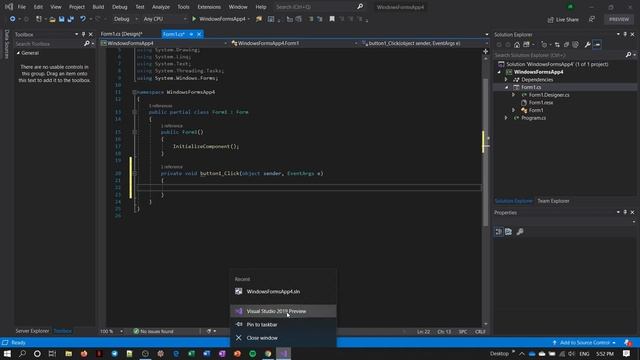This screenshot has height=360, width=640.
Task: Select the Solution 'WindowsFormsApp4' root node
Action: tap(557, 64)
